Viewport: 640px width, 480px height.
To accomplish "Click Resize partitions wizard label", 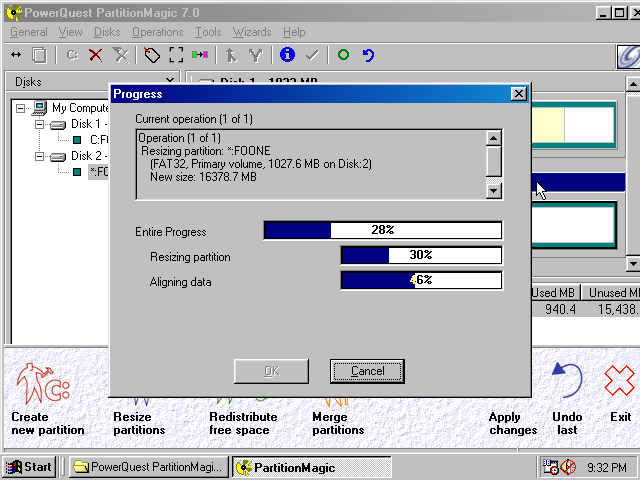I will [139, 423].
